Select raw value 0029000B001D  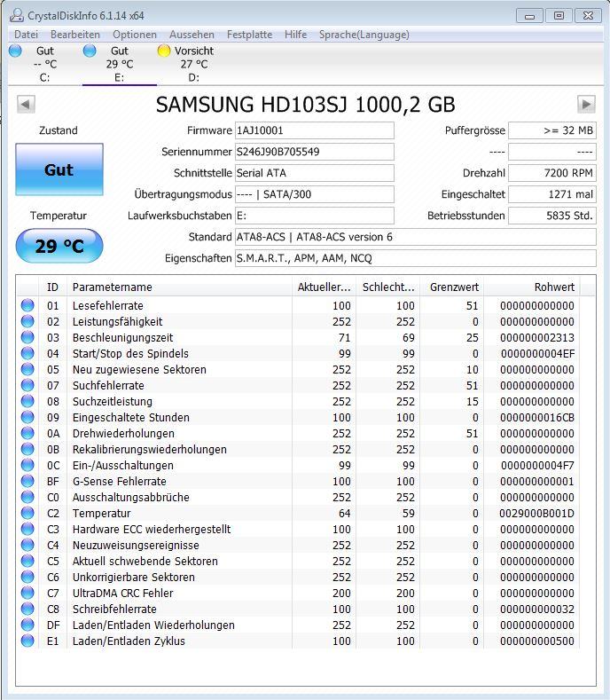coord(536,514)
